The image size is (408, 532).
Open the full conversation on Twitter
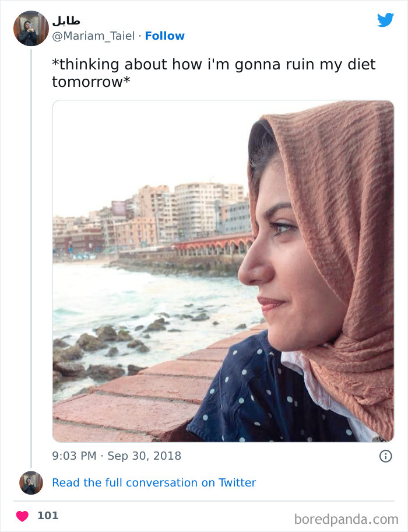point(154,482)
